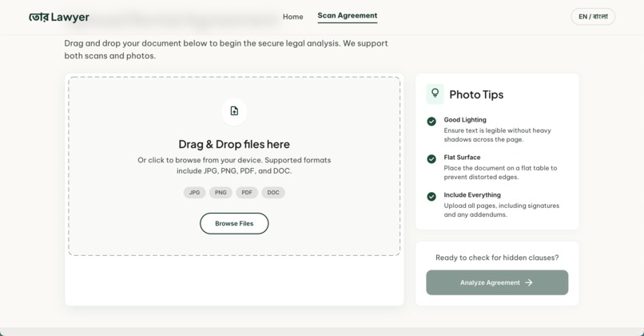
Task: Click the checkmark beside Include Everything
Action: coord(431,197)
